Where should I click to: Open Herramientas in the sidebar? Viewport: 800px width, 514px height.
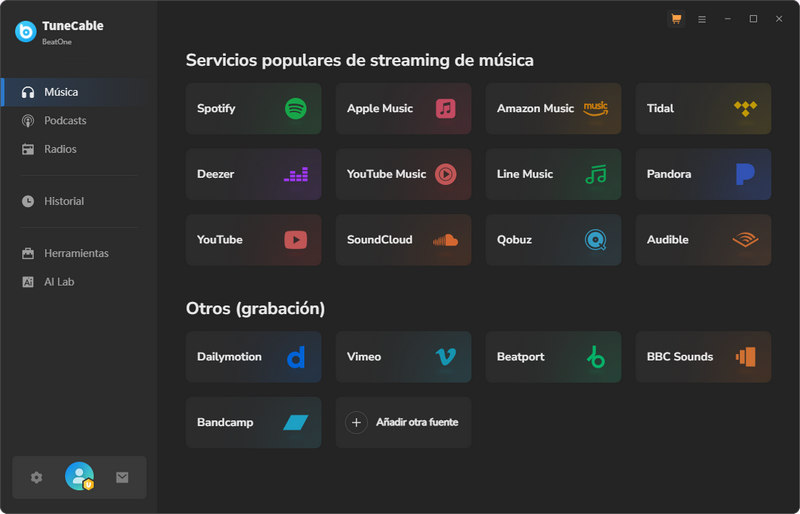tap(76, 253)
